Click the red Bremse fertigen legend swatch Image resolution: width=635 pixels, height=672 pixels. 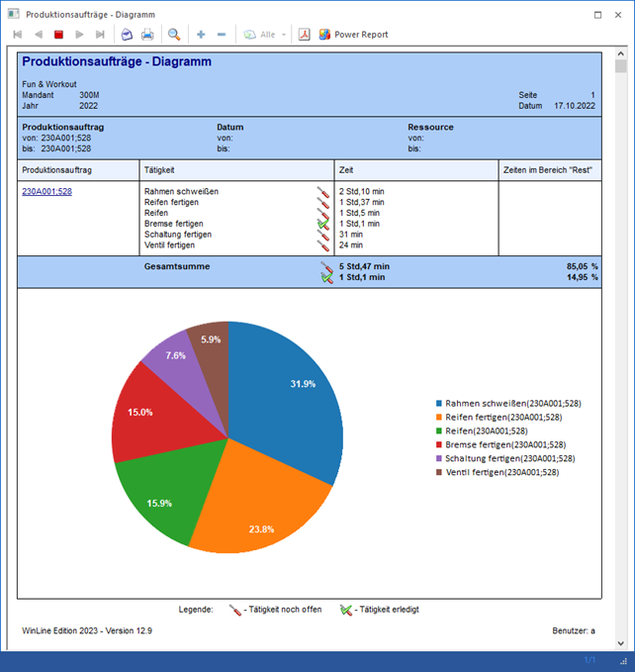pos(438,445)
